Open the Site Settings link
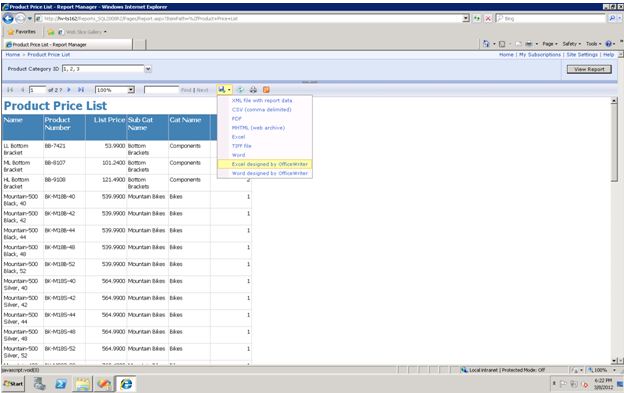The width and height of the screenshot is (624, 393). click(x=582, y=54)
